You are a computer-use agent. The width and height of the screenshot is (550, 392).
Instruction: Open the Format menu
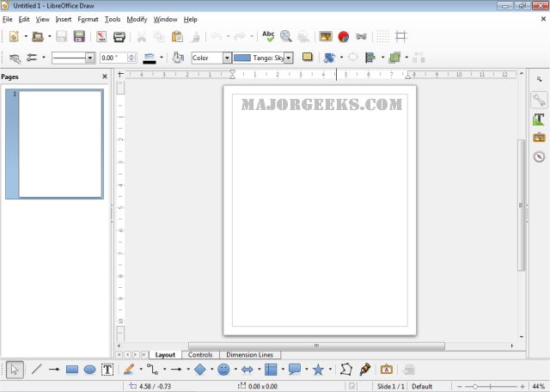pyautogui.click(x=88, y=19)
